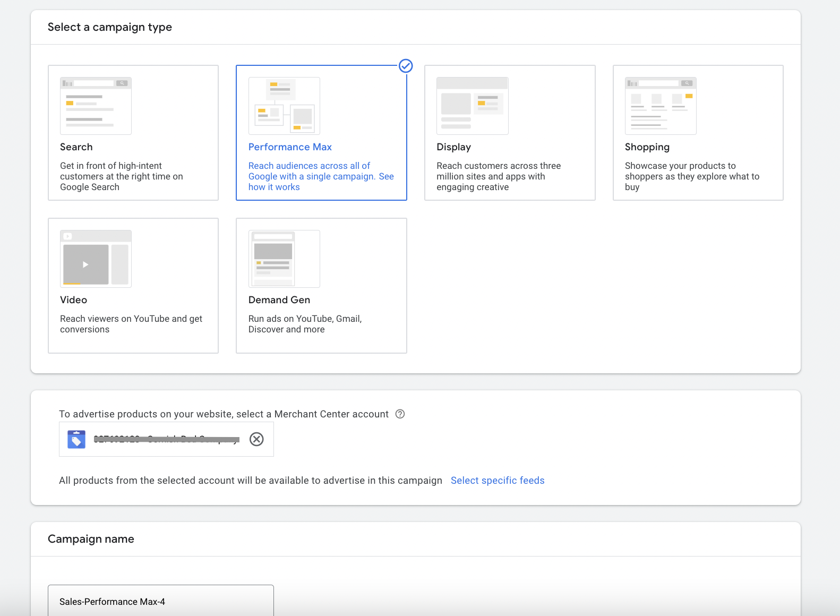Choose the Display campaign type card
The height and width of the screenshot is (616, 840).
(510, 170)
